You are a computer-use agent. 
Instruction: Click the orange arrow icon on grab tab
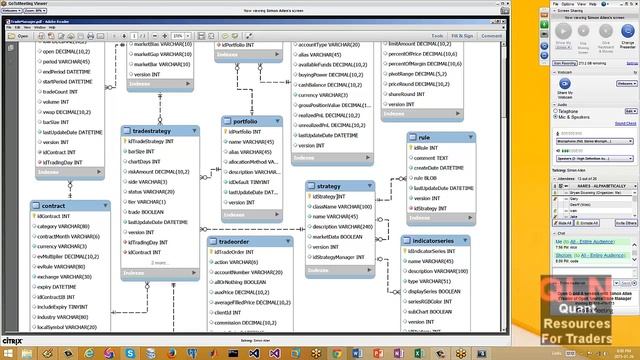[544, 15]
